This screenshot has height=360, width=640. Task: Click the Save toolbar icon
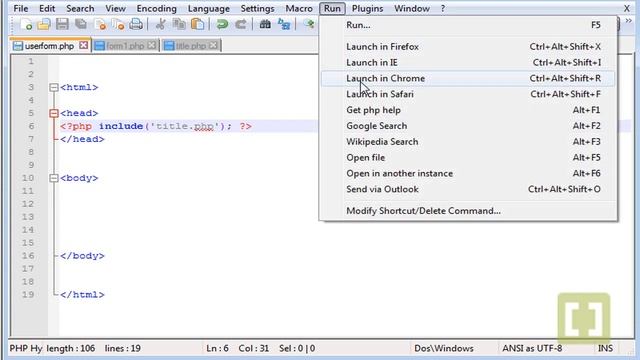tap(62, 24)
